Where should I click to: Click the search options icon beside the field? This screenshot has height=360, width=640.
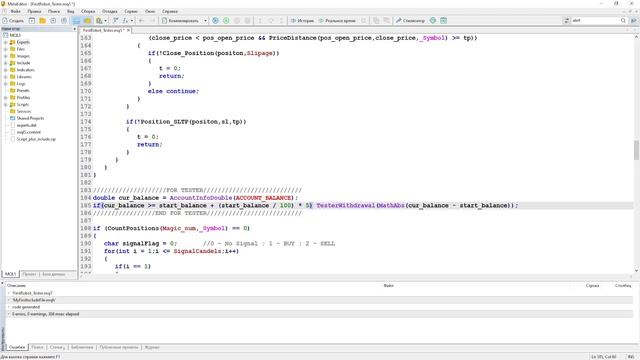coord(567,20)
